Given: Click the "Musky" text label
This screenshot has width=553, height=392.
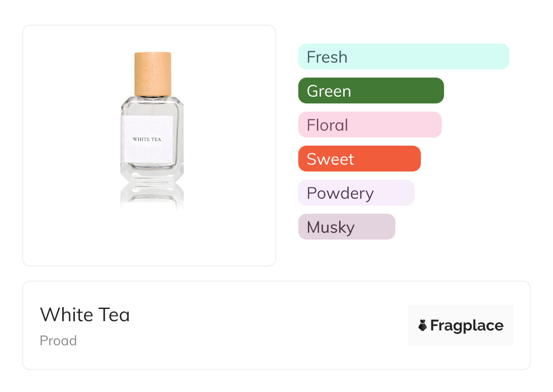Looking at the screenshot, I should 331,227.
